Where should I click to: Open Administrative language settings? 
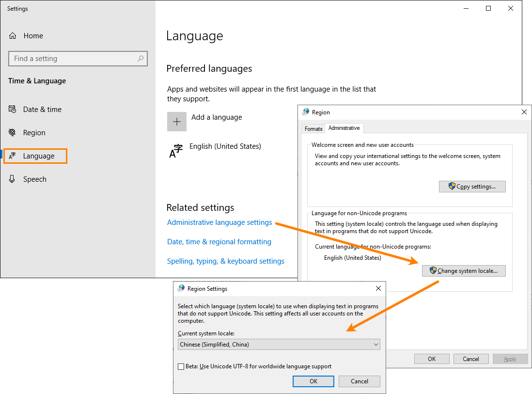coord(219,222)
